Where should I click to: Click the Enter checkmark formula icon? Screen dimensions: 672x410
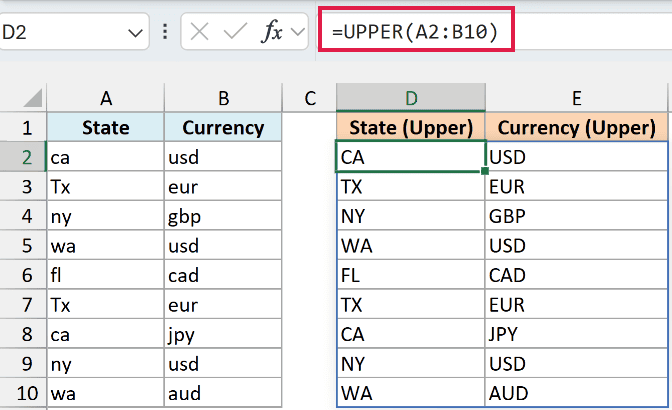tap(235, 32)
